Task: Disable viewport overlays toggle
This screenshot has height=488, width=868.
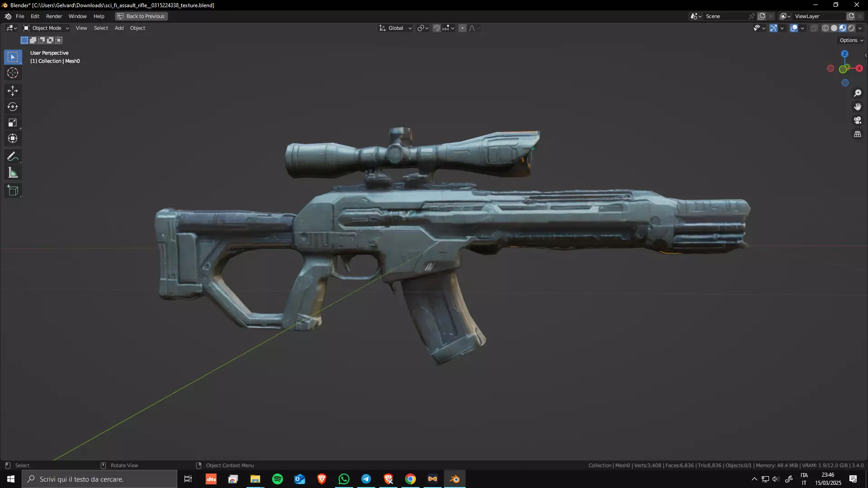Action: (x=794, y=28)
